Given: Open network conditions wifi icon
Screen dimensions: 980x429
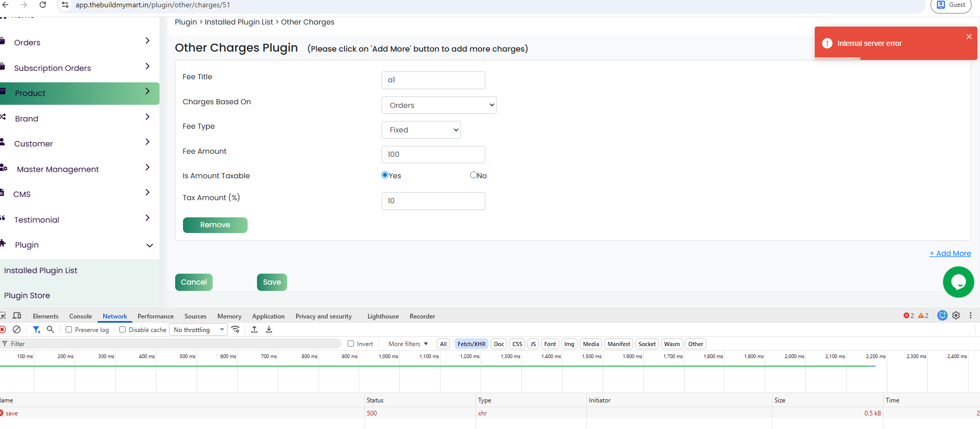Looking at the screenshot, I should (x=236, y=329).
